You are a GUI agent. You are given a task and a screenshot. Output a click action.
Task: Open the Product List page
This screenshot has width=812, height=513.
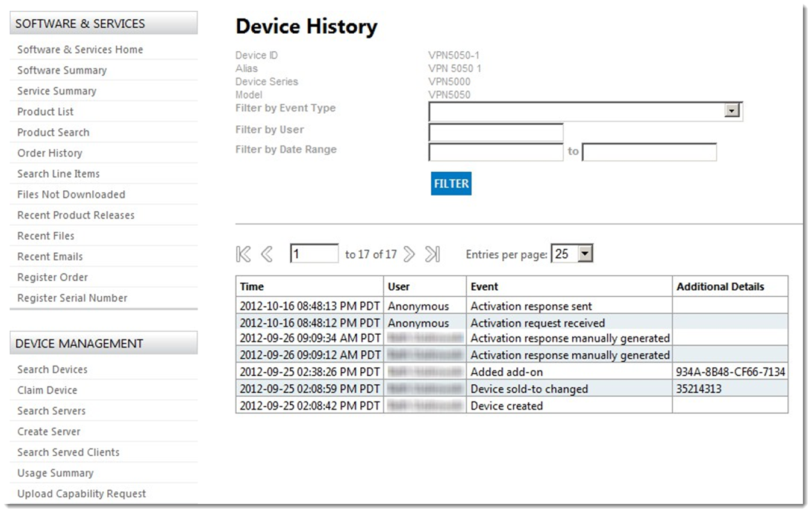click(45, 111)
